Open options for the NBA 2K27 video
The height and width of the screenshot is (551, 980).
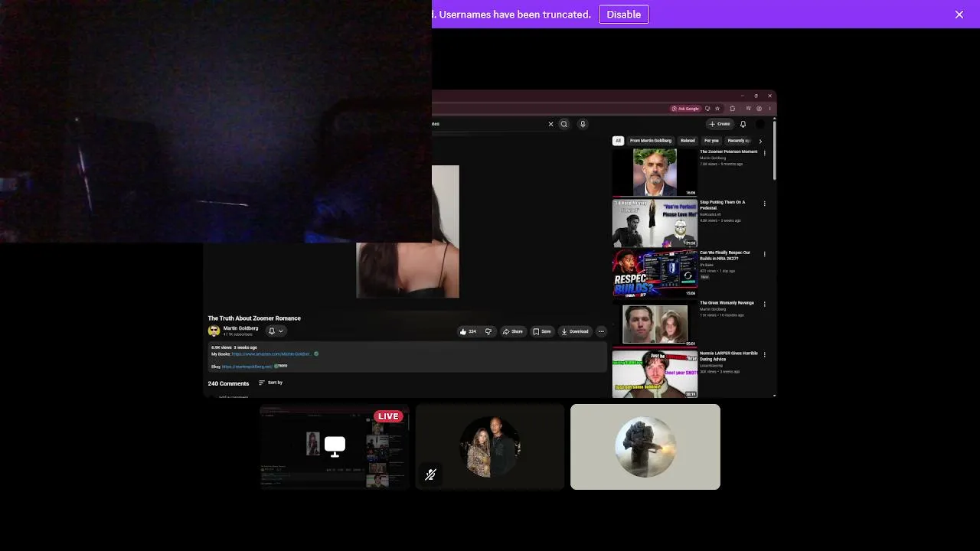[764, 254]
